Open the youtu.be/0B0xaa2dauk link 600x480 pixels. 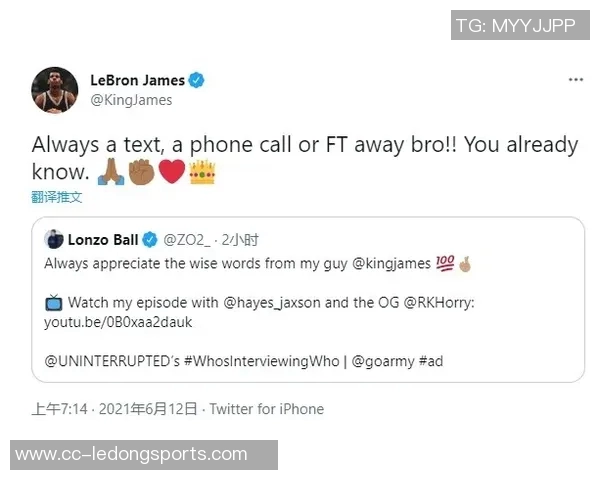[118, 322]
